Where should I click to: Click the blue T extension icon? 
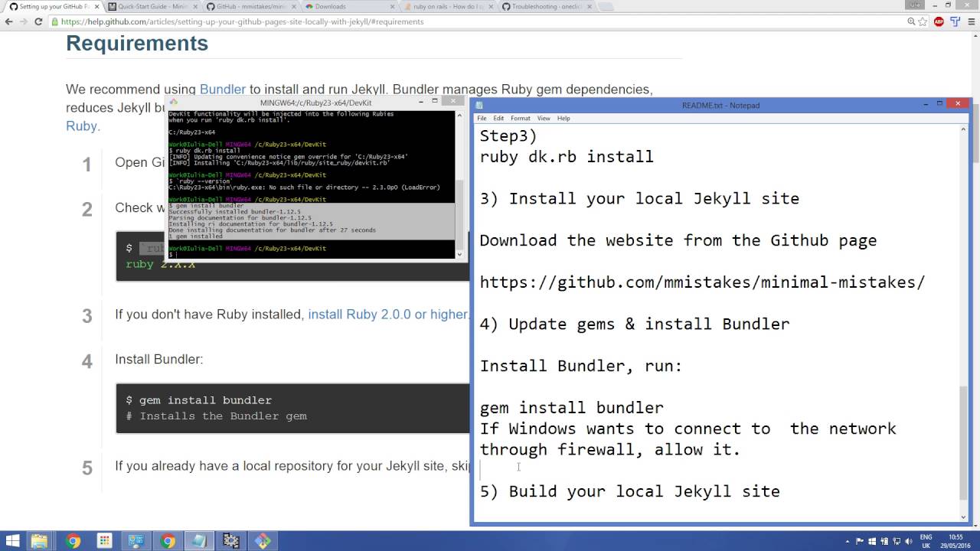955,21
